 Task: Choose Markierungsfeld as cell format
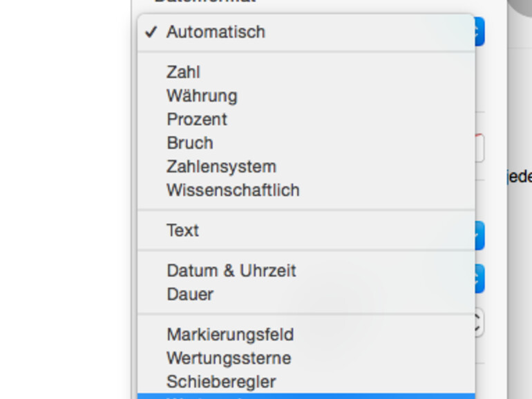(230, 334)
